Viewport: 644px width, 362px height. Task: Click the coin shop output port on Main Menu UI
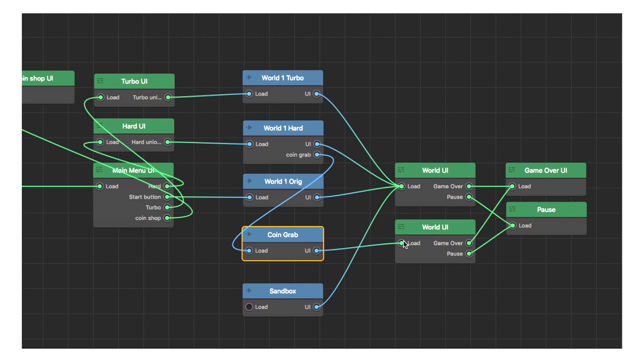pos(168,218)
